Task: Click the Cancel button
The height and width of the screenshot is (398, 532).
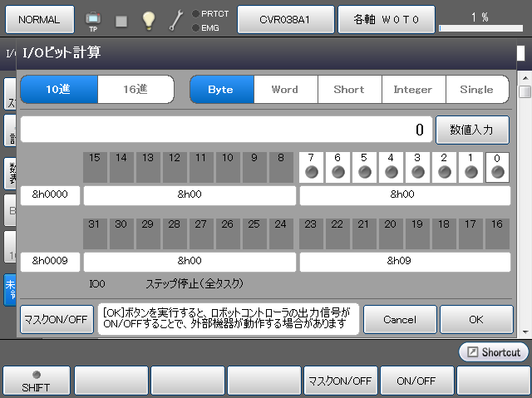Action: [x=400, y=319]
